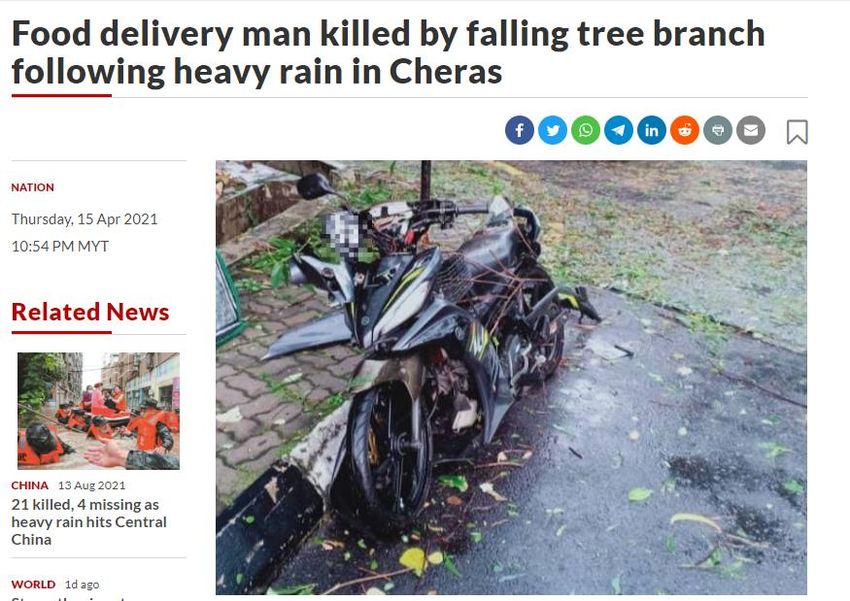Viewport: 850px width, 601px height.
Task: Click the 13 Aug 2021 story date
Action: 92,485
